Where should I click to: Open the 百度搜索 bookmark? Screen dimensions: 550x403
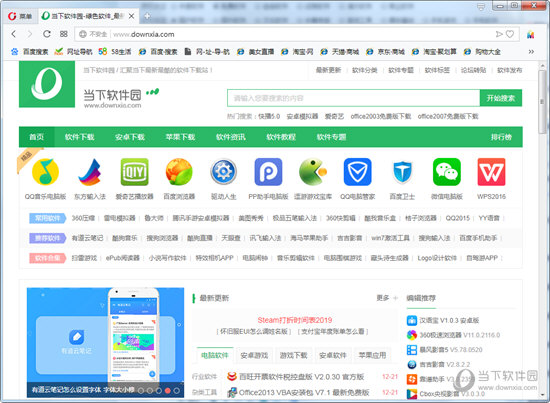tap(30, 52)
